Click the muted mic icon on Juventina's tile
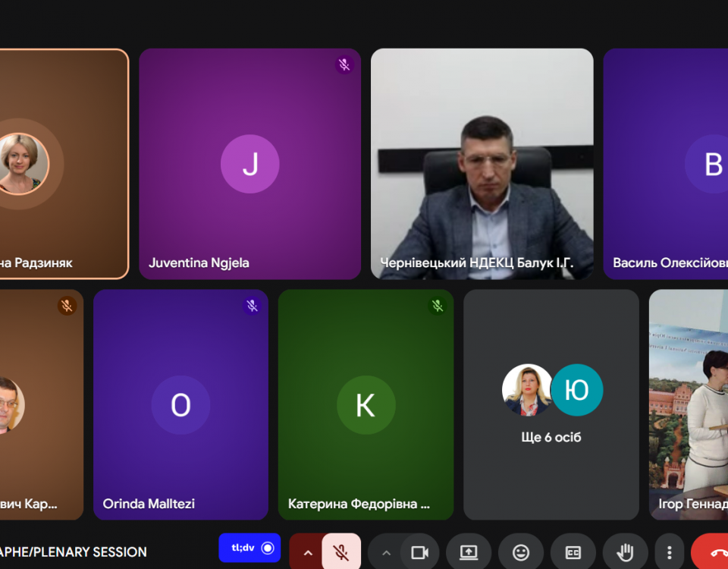The height and width of the screenshot is (569, 728). point(344,64)
